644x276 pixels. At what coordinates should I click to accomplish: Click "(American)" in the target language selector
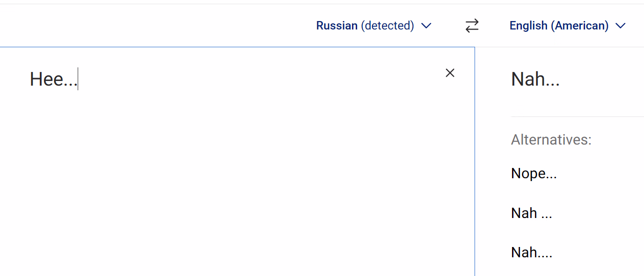click(x=580, y=26)
